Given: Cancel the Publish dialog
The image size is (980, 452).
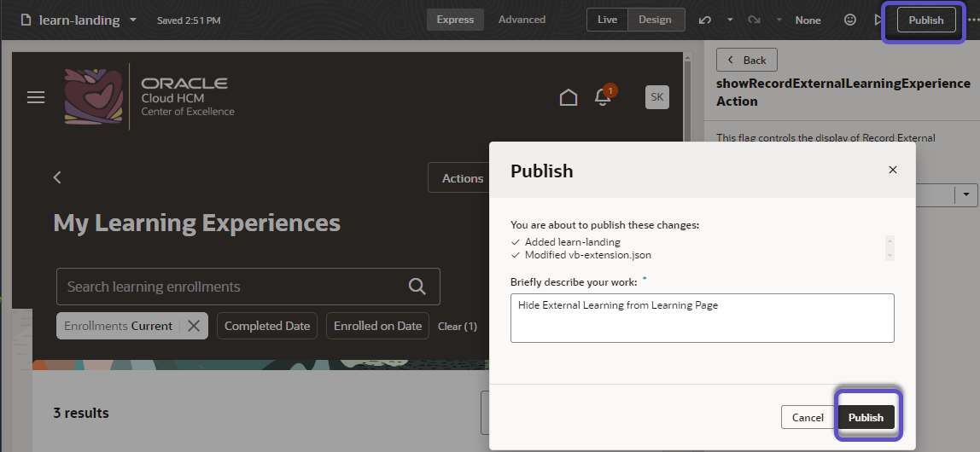Looking at the screenshot, I should 808,417.
